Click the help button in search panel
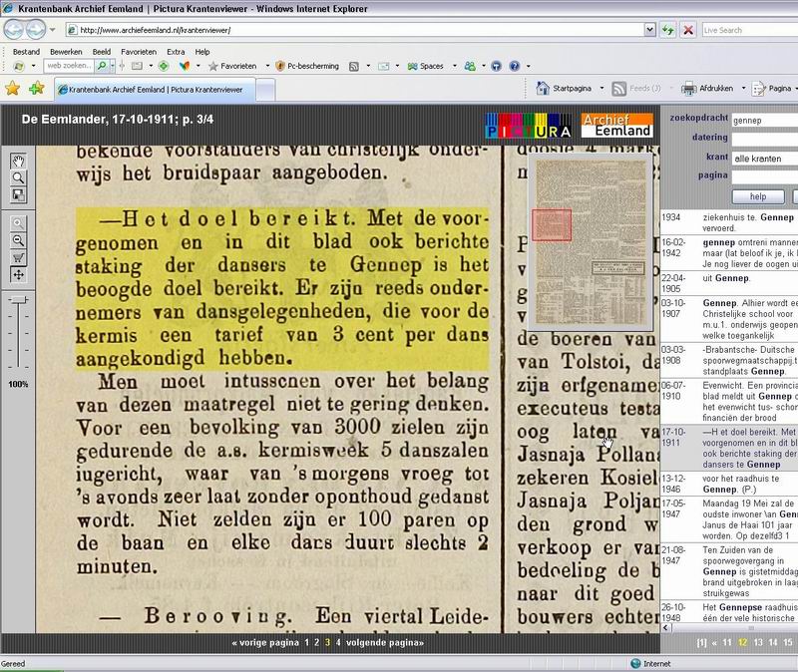The width and height of the screenshot is (798, 672). 758,196
